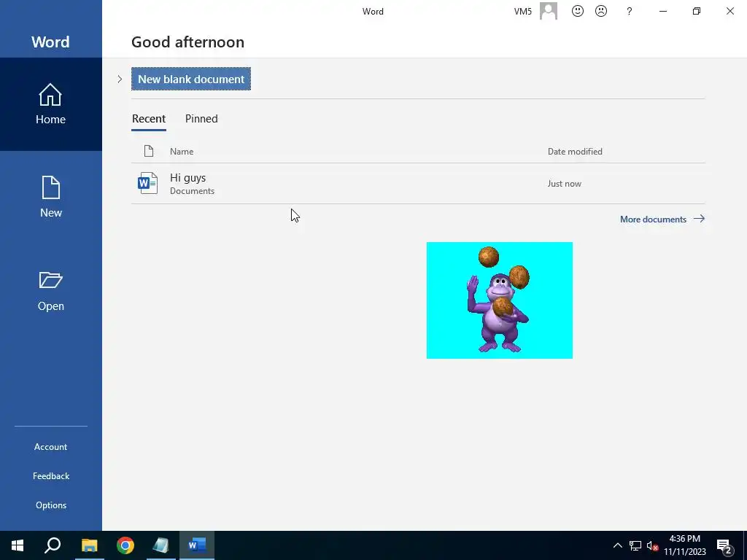
Task: Select Open in the Word sidebar
Action: point(50,291)
